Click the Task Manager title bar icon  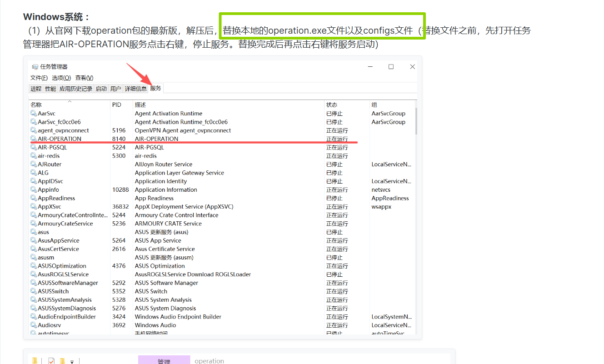pyautogui.click(x=35, y=67)
